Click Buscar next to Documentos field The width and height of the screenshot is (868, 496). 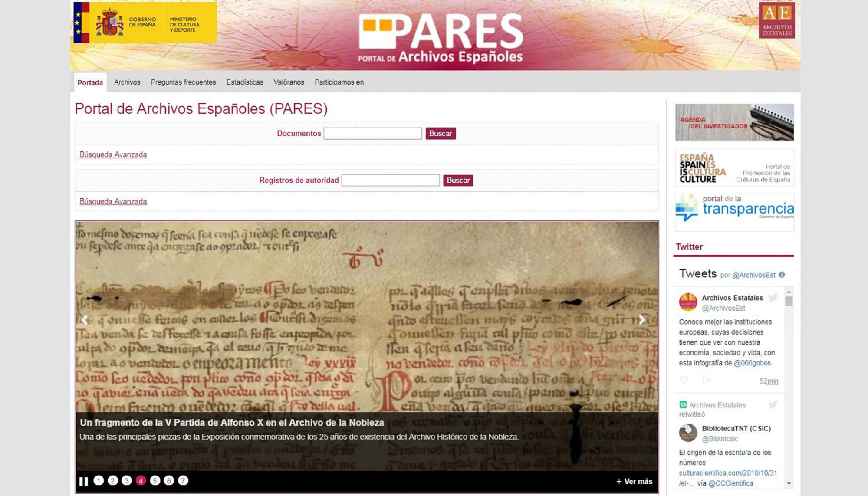pos(440,134)
